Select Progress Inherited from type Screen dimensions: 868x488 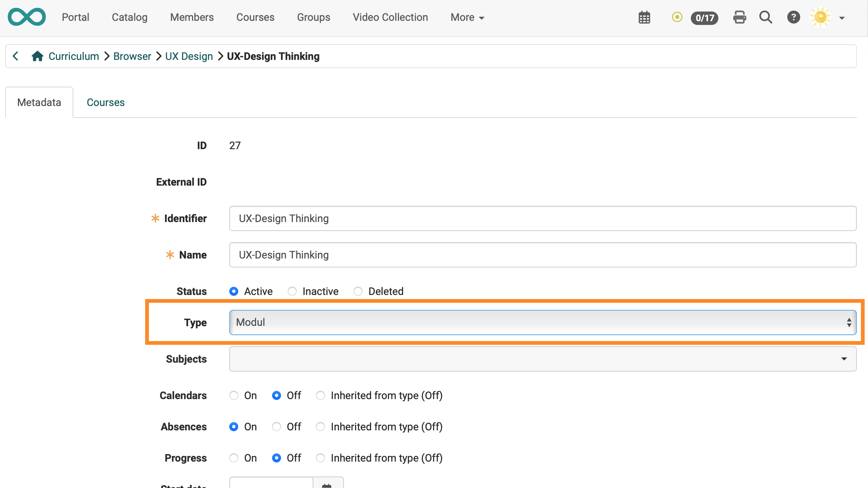coord(320,458)
